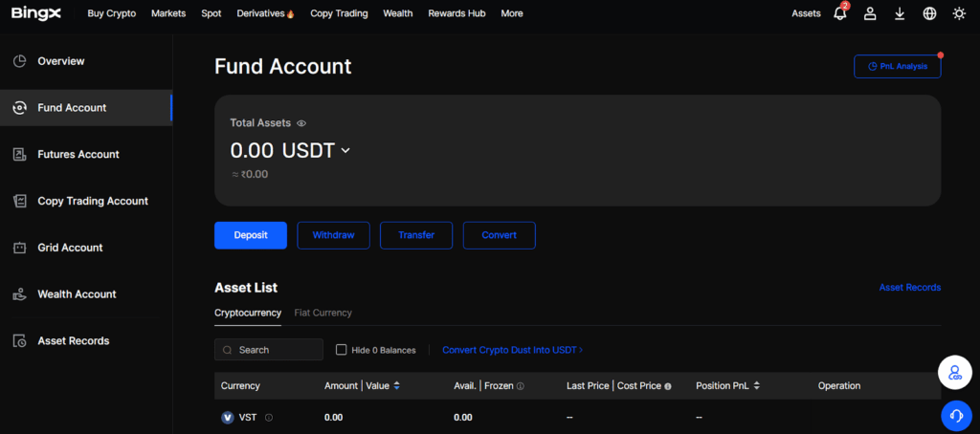The image size is (980, 434).
Task: Open the Convert Crypto Dust Into USDT link
Action: click(512, 350)
